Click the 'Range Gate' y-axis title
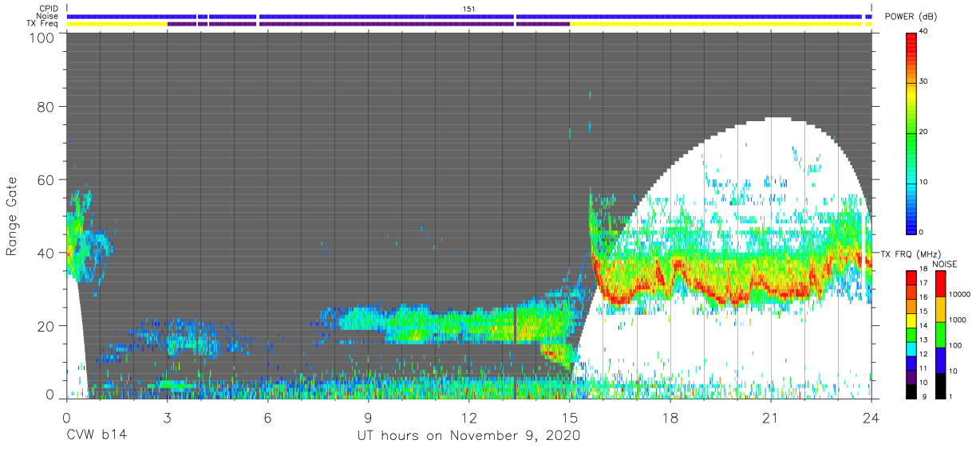Viewport: 980px width, 452px height. [x=12, y=218]
